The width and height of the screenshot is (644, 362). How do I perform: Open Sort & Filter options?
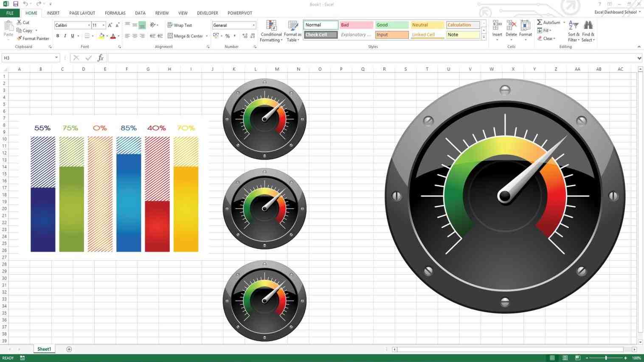[x=573, y=31]
